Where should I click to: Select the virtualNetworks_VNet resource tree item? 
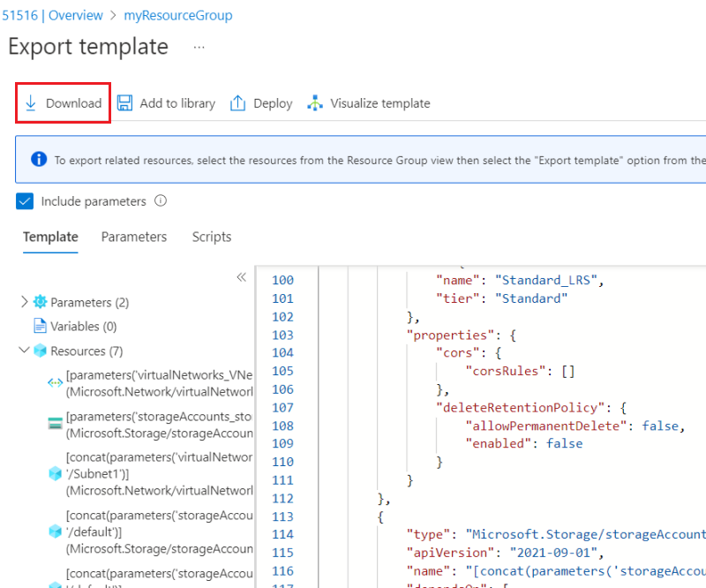(x=159, y=383)
